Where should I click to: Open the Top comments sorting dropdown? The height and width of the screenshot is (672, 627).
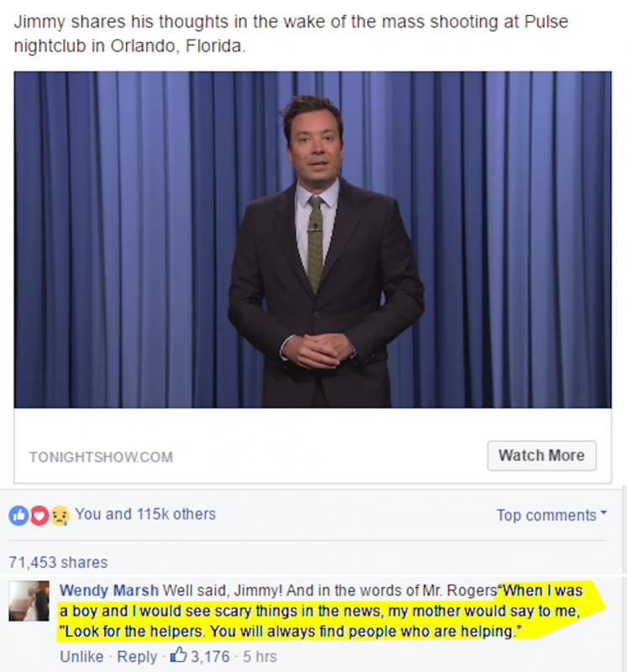(551, 515)
